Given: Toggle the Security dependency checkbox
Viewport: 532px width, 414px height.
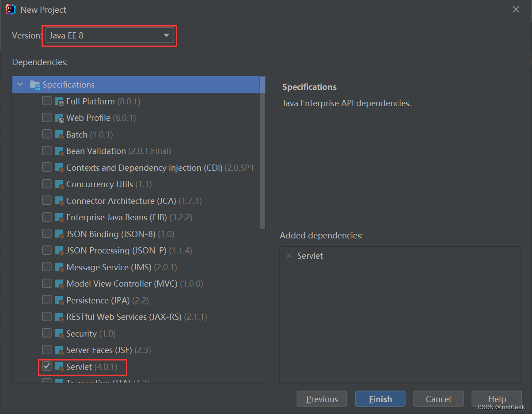Looking at the screenshot, I should [47, 333].
